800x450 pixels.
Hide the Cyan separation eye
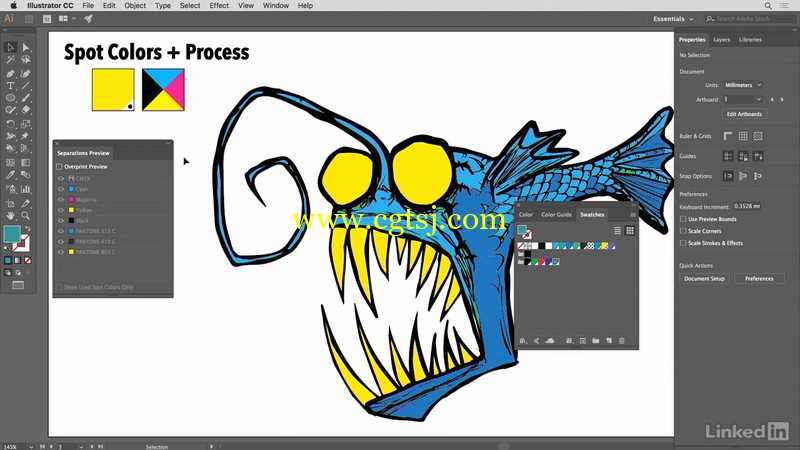coord(61,189)
